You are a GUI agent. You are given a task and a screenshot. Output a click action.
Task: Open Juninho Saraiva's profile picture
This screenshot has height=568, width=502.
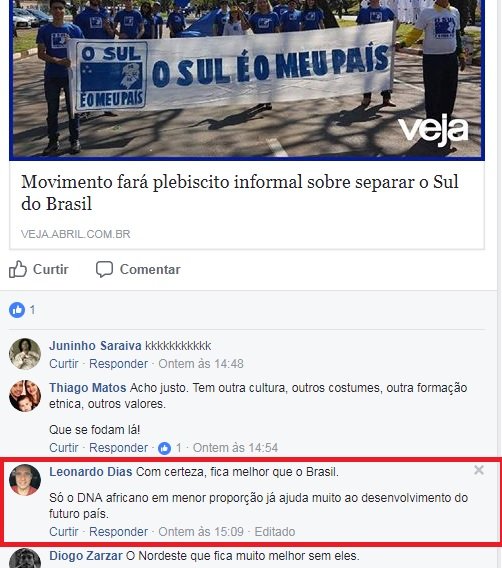click(x=25, y=354)
